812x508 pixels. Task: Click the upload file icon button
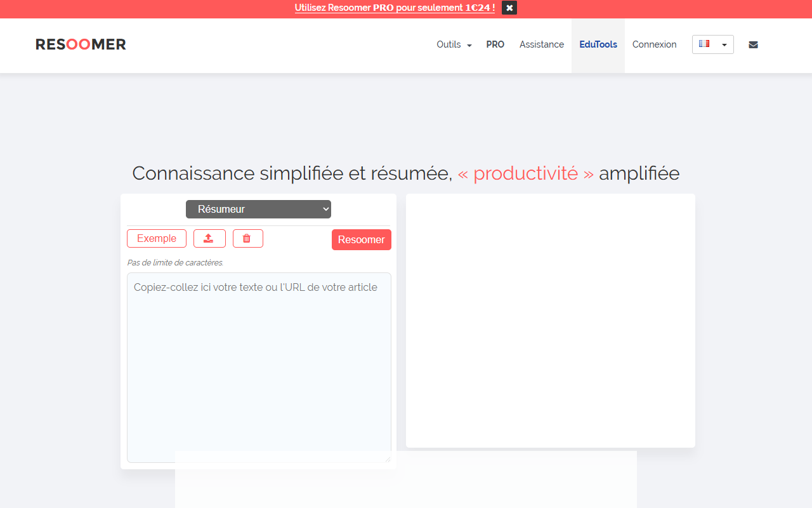(209, 238)
